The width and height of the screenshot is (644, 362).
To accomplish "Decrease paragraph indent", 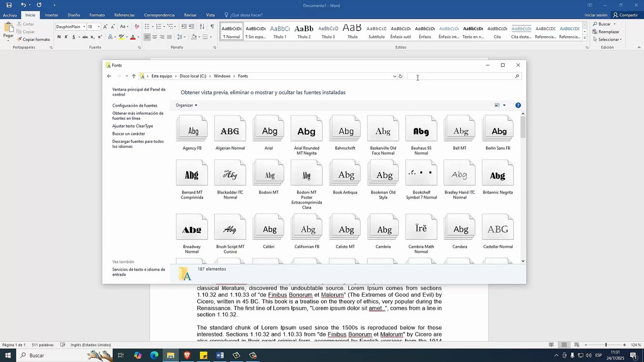I will pyautogui.click(x=184, y=26).
